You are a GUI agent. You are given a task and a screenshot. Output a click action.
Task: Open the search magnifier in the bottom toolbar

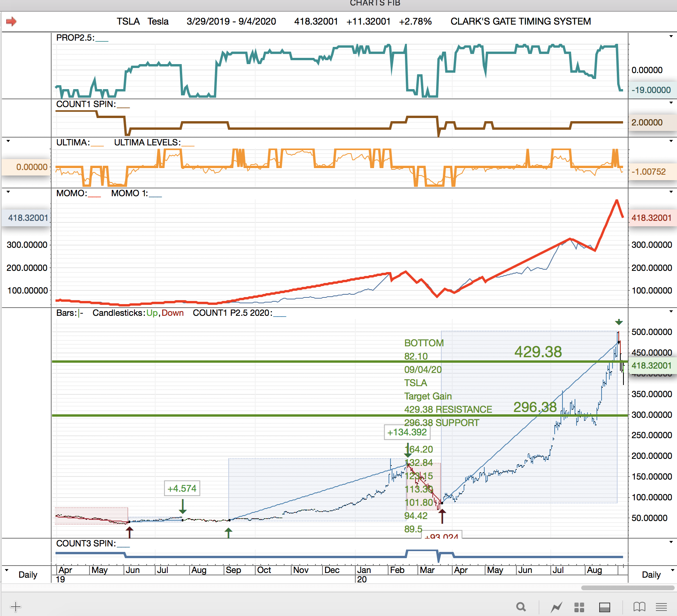pos(521,607)
